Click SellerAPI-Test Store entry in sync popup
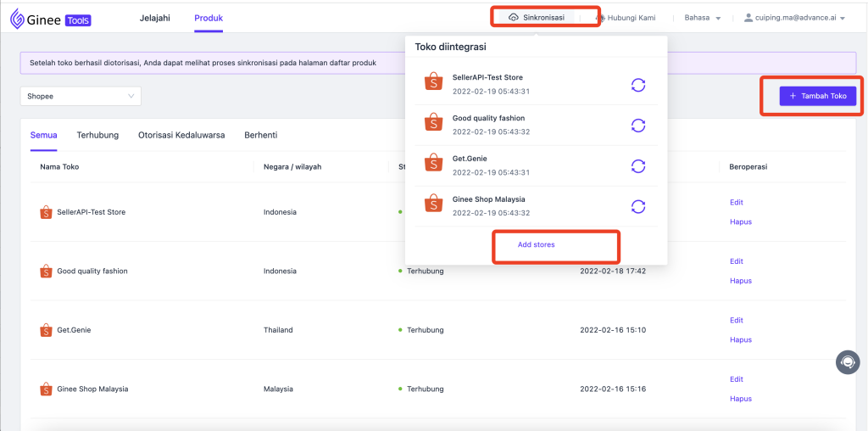The height and width of the screenshot is (431, 868). tap(536, 85)
